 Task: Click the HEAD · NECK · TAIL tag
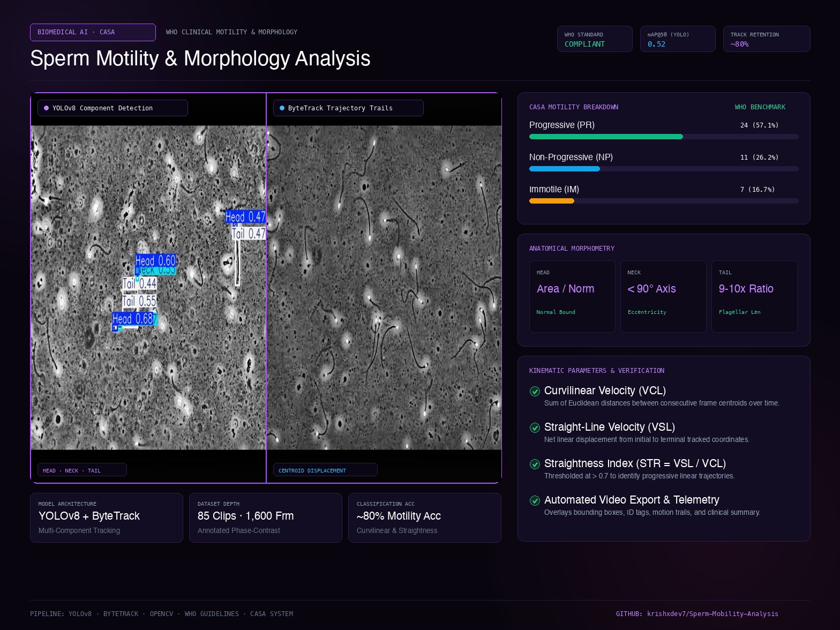click(82, 470)
